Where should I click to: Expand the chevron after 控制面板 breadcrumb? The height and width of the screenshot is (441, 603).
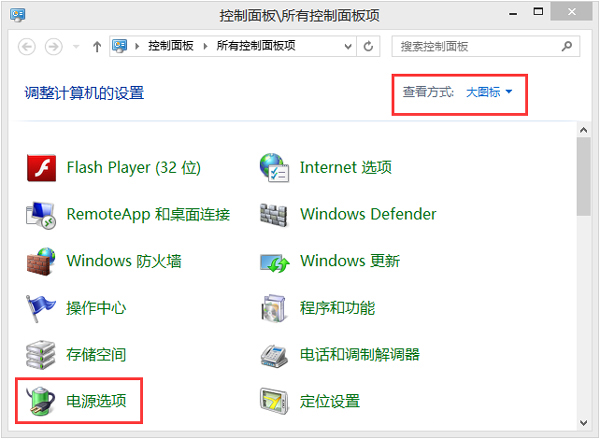point(205,47)
